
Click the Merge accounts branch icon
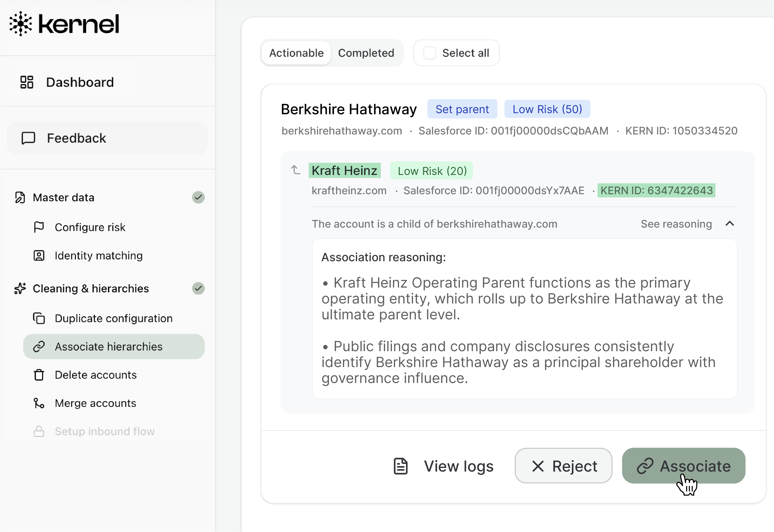[x=39, y=403]
